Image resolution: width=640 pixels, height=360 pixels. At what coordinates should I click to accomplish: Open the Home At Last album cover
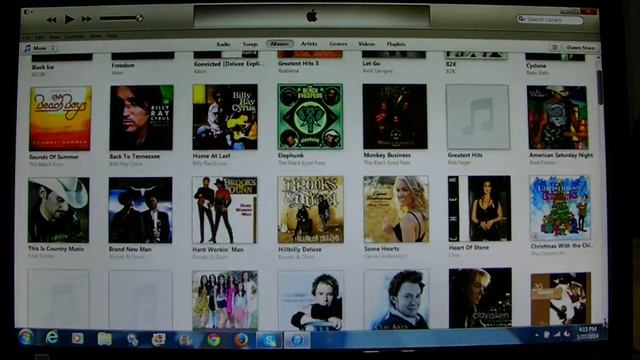point(225,117)
